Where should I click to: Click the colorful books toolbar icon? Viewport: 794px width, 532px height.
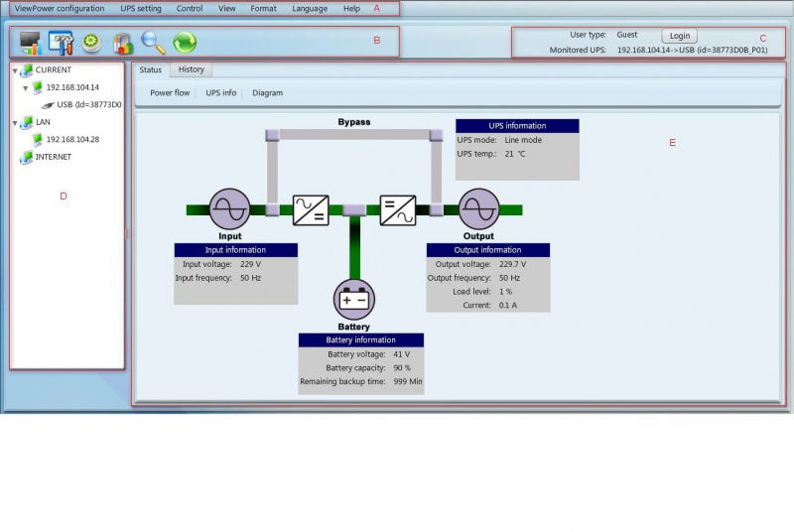[x=122, y=43]
